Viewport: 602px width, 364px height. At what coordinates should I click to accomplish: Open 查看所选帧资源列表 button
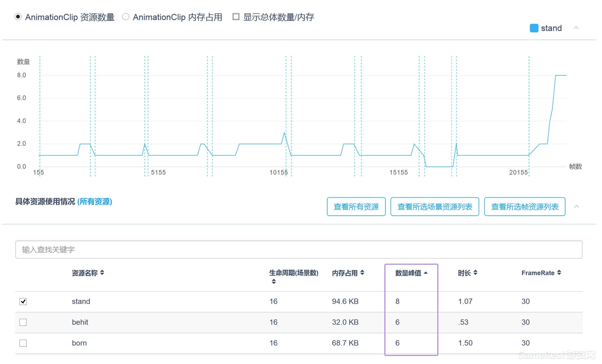525,207
